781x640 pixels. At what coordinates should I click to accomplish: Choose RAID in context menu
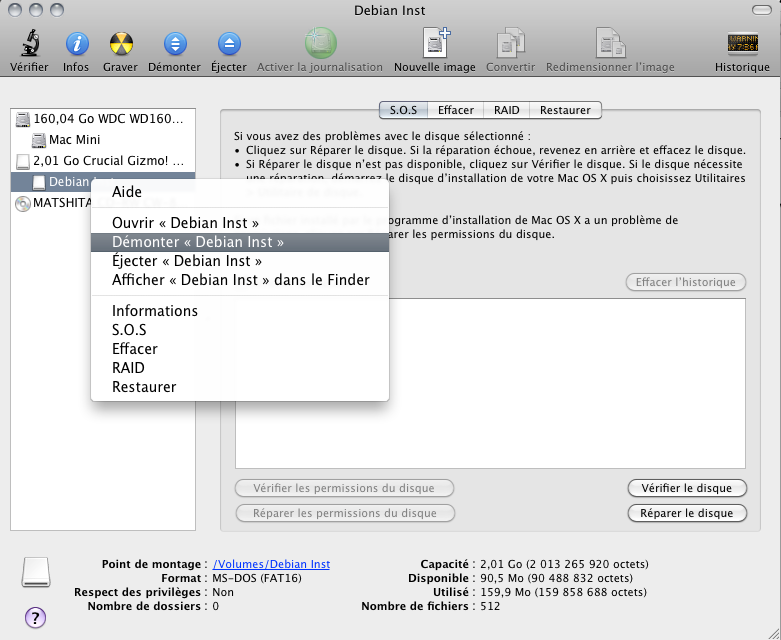click(x=240, y=368)
